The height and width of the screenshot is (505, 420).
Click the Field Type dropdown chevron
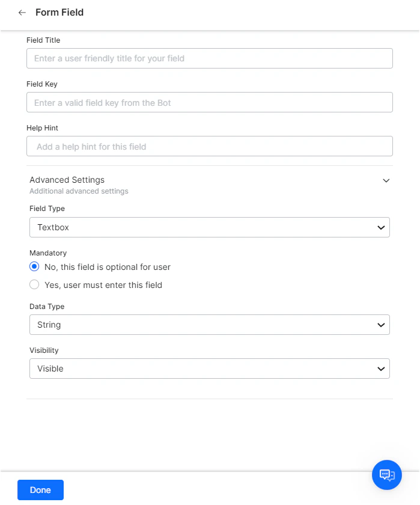click(x=380, y=227)
